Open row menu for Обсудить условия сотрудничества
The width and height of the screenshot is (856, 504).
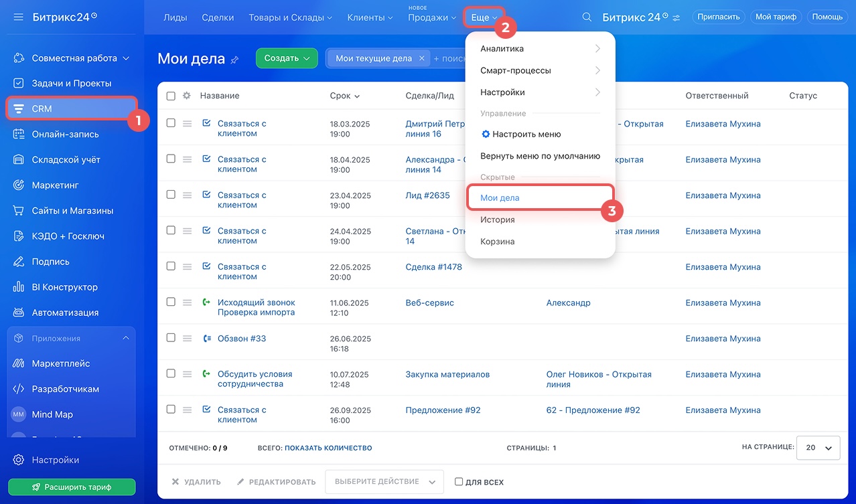pos(188,374)
